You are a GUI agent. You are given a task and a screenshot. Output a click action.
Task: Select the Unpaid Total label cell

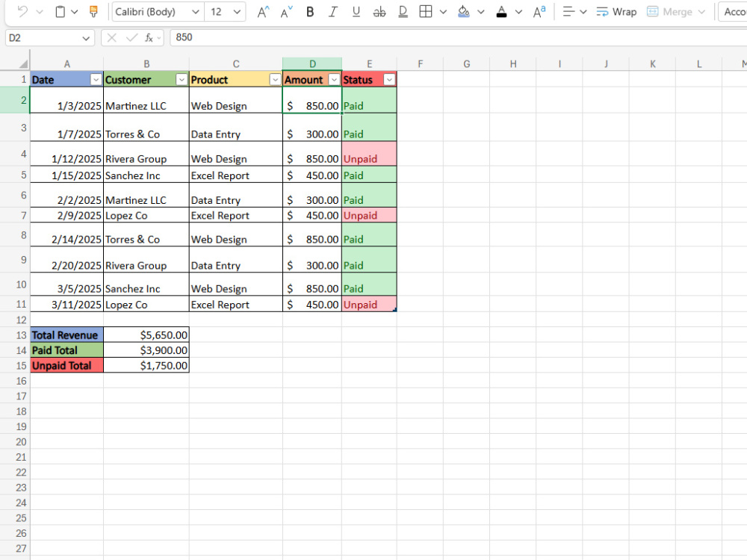(66, 365)
